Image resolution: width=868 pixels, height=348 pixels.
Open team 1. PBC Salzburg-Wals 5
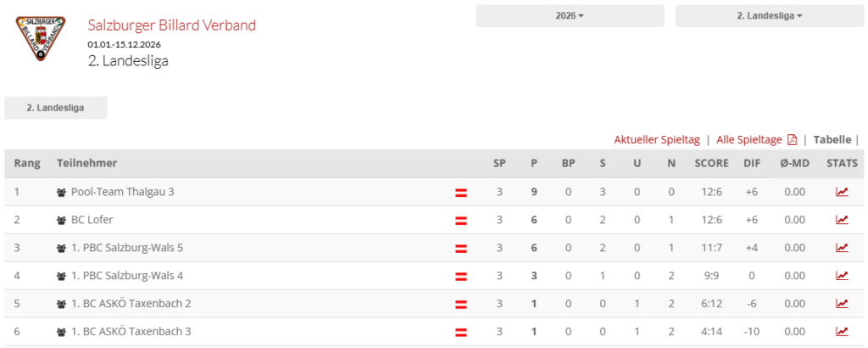pos(126,248)
